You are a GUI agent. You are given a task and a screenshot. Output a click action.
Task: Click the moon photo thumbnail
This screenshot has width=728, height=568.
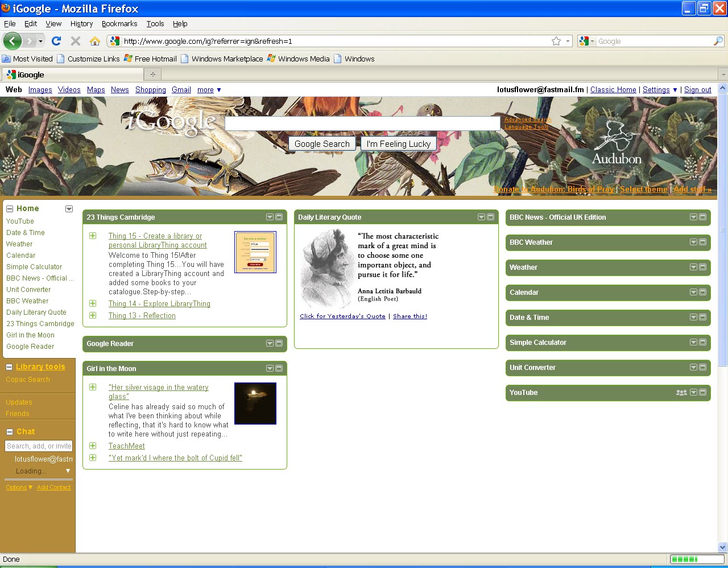pyautogui.click(x=255, y=403)
